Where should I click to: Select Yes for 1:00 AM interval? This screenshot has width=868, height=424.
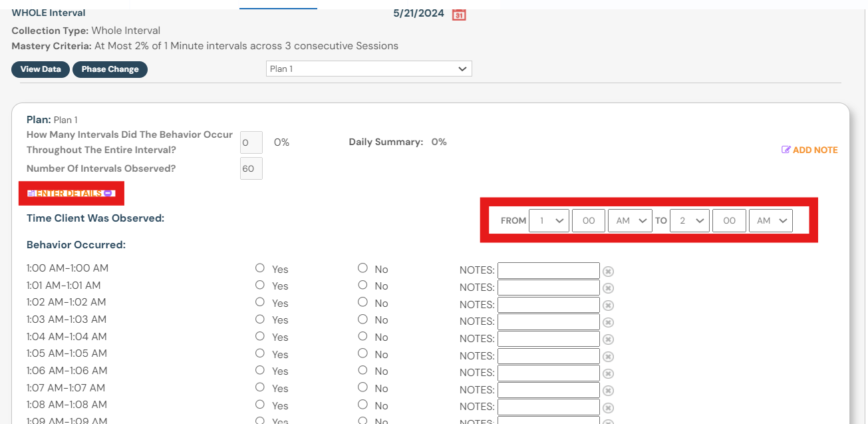(260, 268)
